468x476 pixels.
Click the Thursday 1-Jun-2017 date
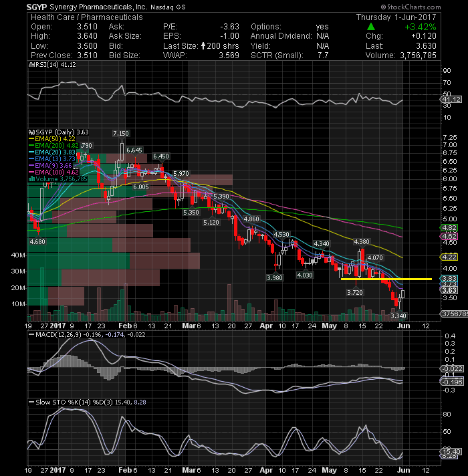click(396, 17)
